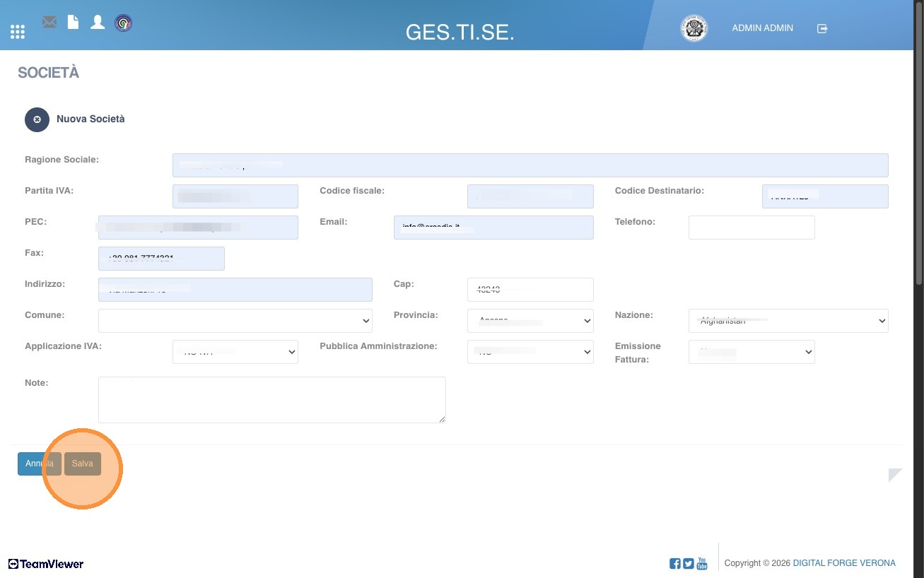Open the Twitter icon in footer
This screenshot has width=924, height=578.
(x=689, y=563)
